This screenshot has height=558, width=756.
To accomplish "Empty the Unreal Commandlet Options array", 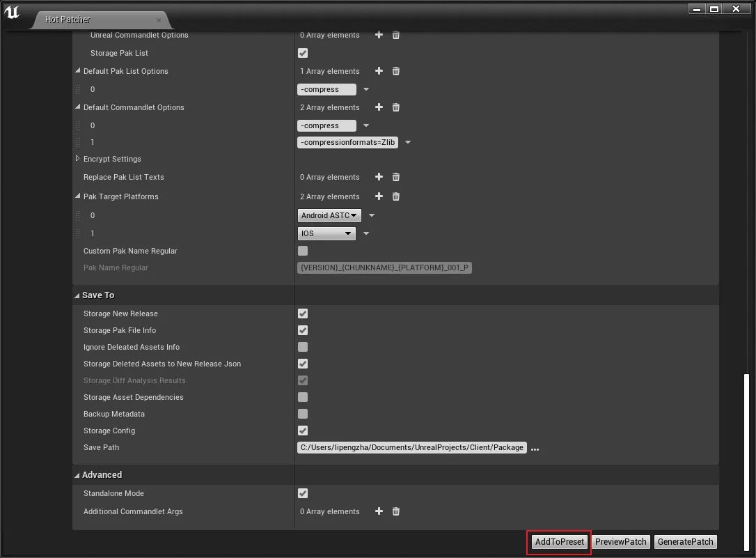I will coord(396,35).
